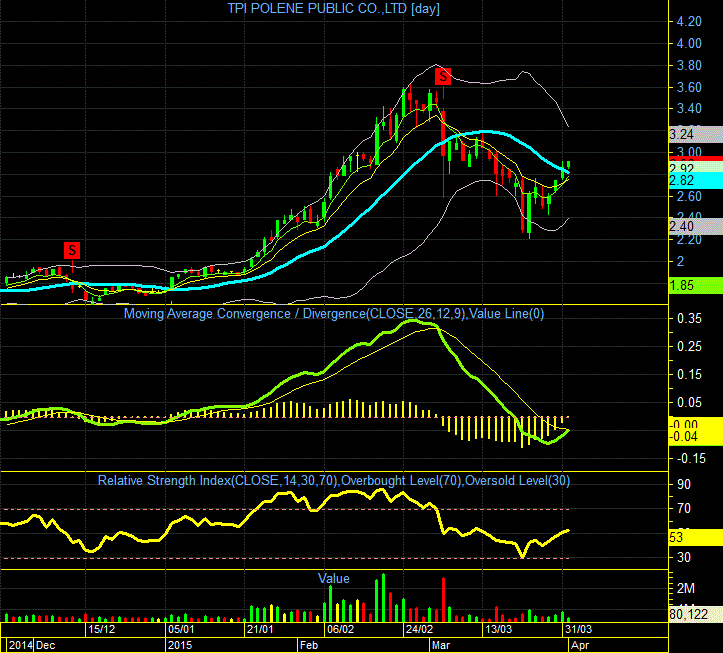This screenshot has width=723, height=653.
Task: Click the Feb month label on timeline
Action: click(x=309, y=645)
